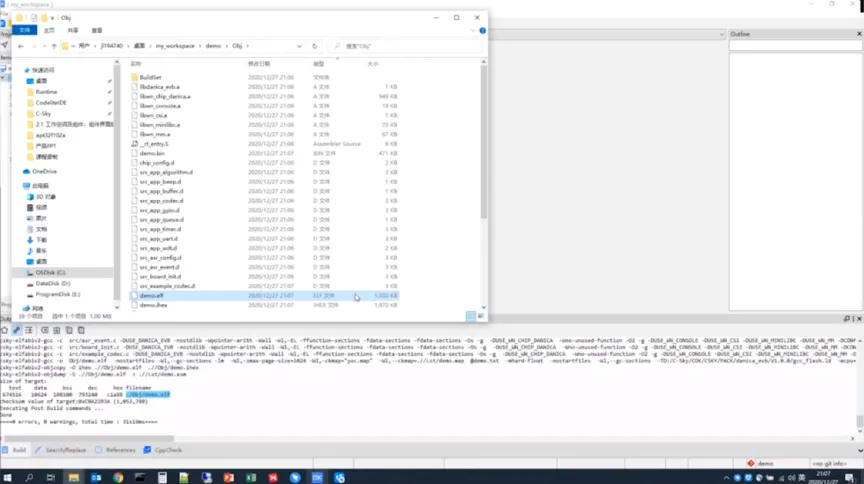Sort files by size column header
This screenshot has height=484, width=864.
373,64
